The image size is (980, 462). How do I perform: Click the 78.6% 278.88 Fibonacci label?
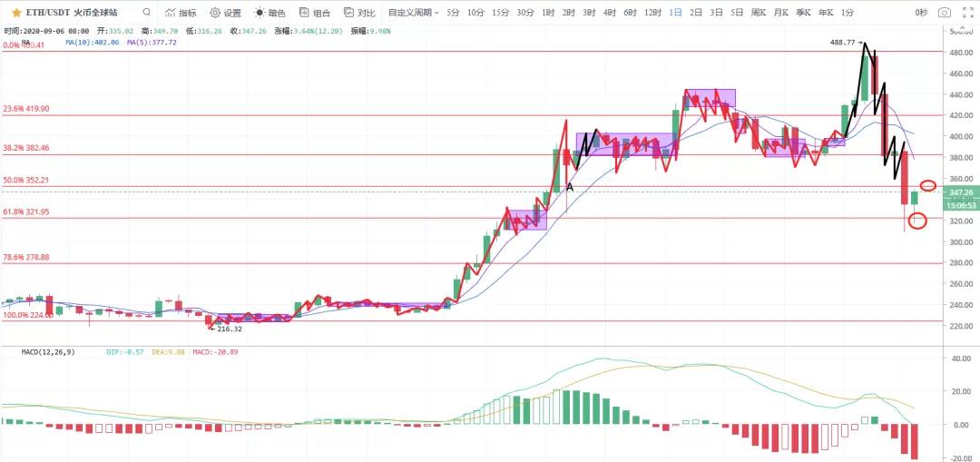[26, 257]
